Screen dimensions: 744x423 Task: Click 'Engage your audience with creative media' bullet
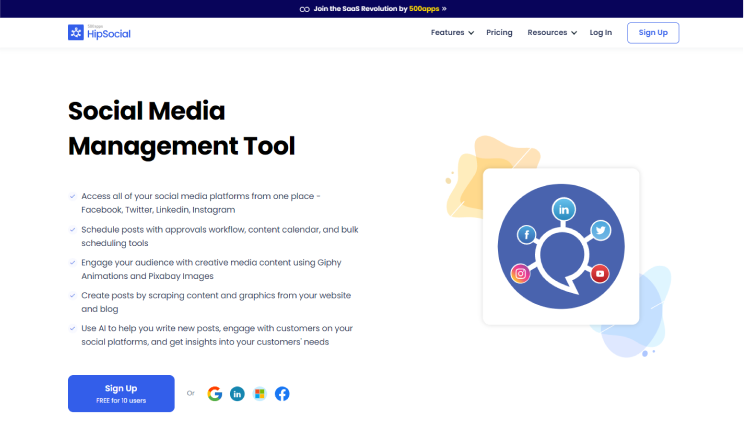[x=211, y=269]
